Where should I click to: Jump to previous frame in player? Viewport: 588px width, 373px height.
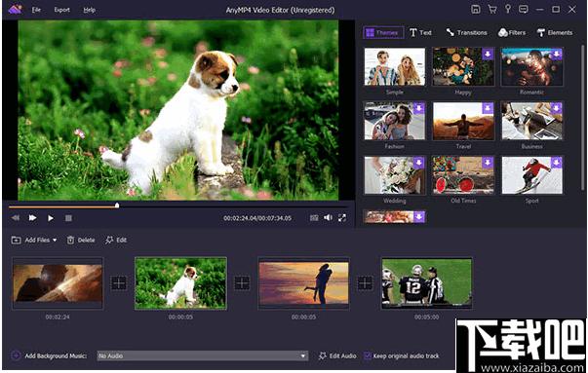point(15,218)
